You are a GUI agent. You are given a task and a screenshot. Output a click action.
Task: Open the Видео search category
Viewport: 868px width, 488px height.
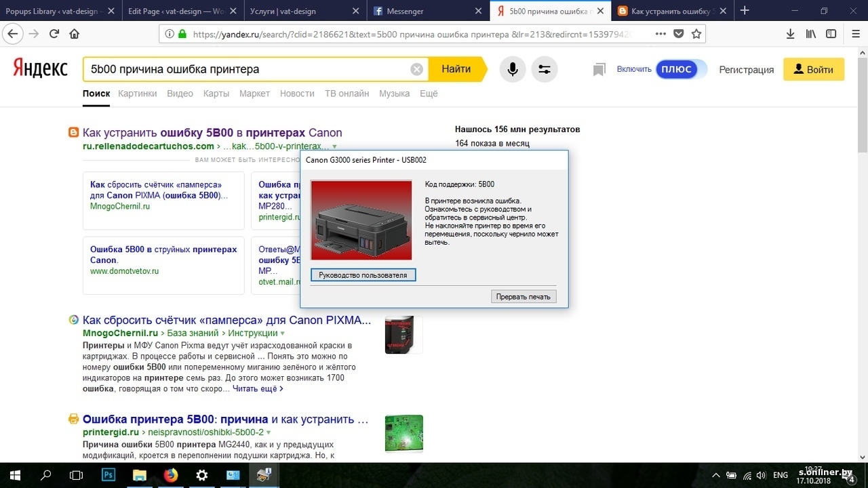tap(180, 94)
